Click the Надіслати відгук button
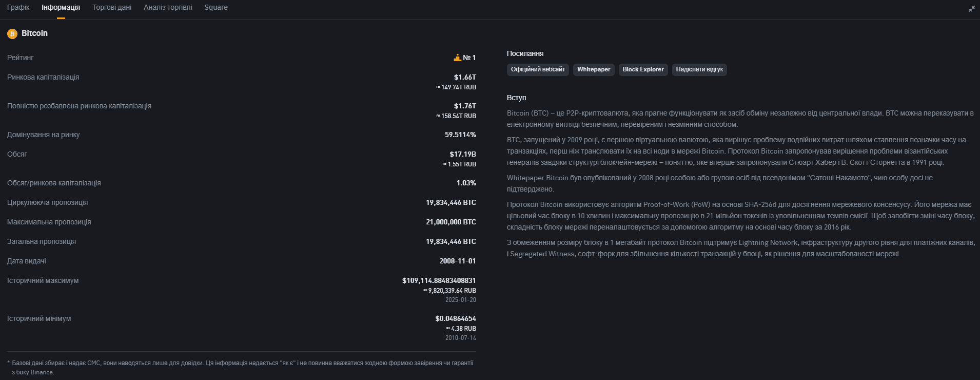Viewport: 980px width, 380px height. [x=699, y=69]
